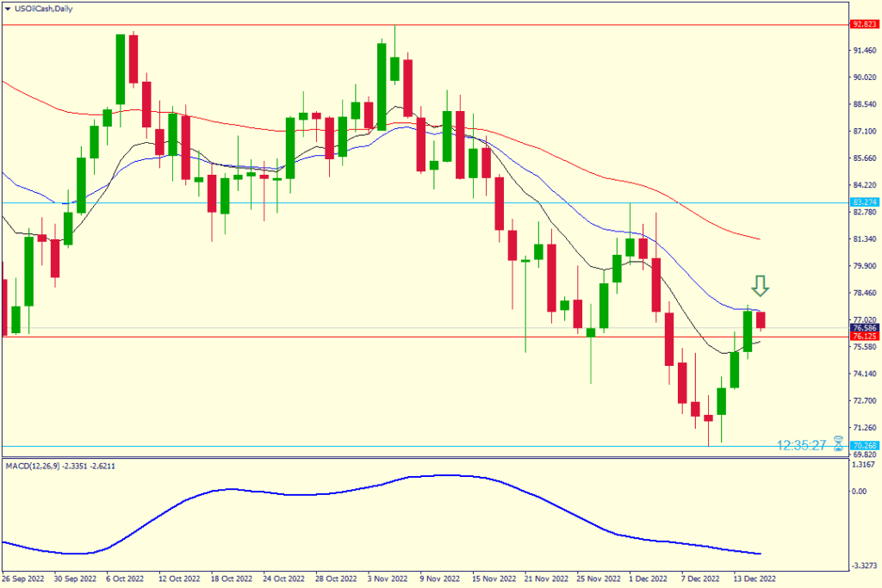The image size is (882, 588).
Task: Select the last red candle under the arrow
Action: (761, 320)
